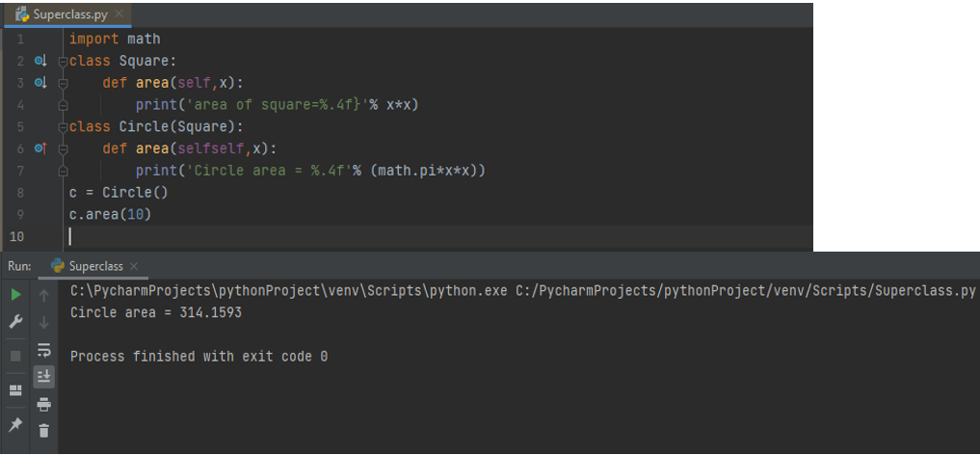This screenshot has height=455, width=980.
Task: Click the down arrow in Run toolbar
Action: coord(43,323)
